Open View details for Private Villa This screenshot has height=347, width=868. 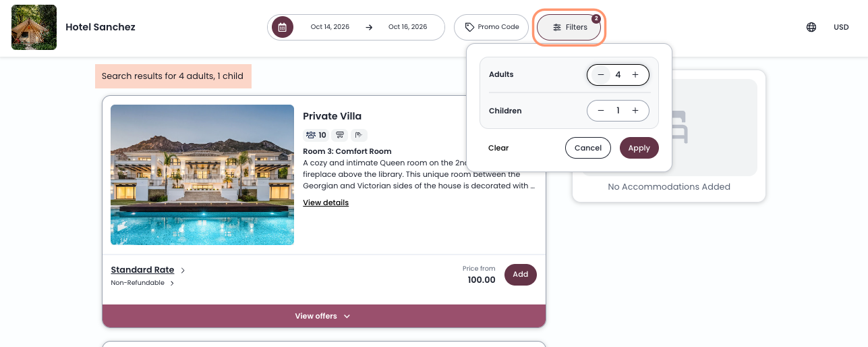pyautogui.click(x=326, y=203)
